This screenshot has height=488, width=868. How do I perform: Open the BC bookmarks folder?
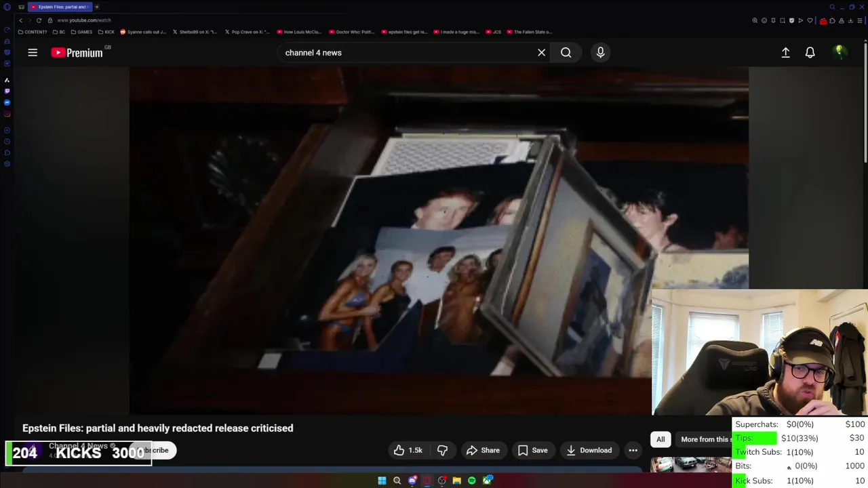[x=59, y=32]
